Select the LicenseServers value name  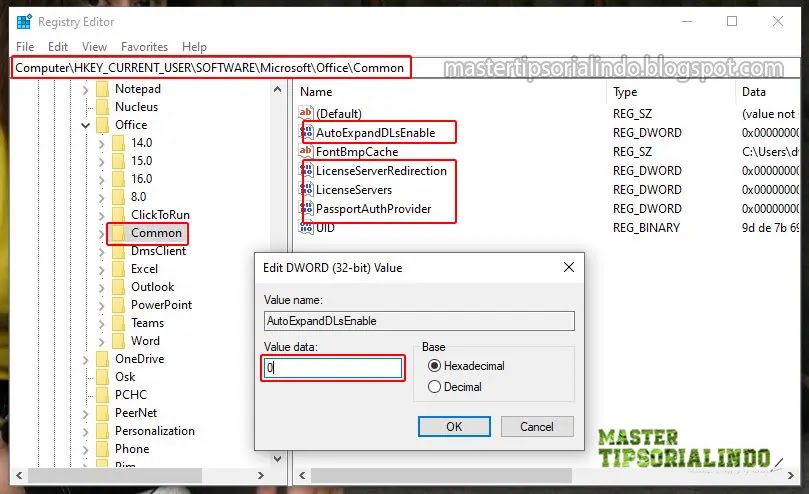coord(354,189)
